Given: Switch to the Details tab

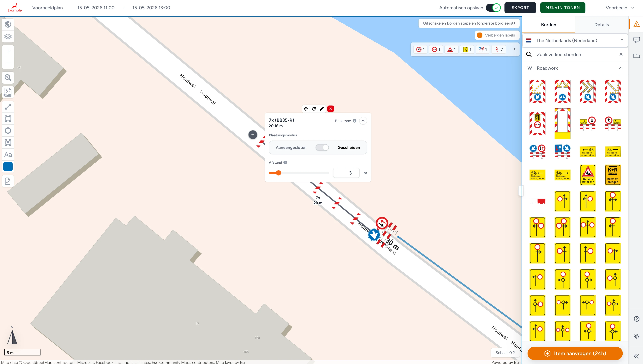Looking at the screenshot, I should (601, 25).
